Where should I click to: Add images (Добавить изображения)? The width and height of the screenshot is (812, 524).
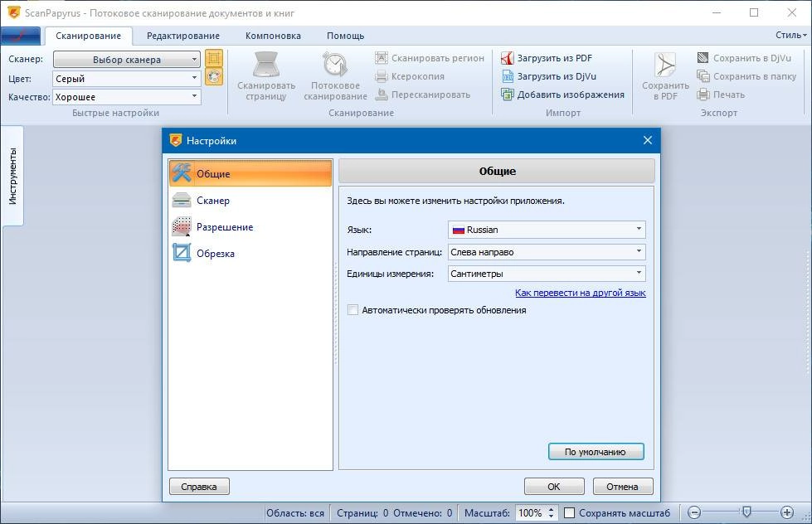tap(562, 95)
